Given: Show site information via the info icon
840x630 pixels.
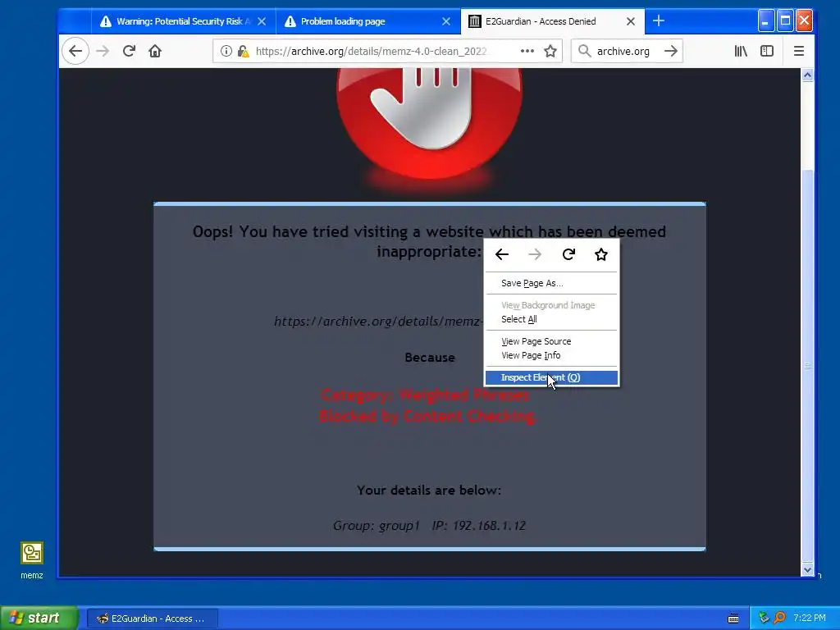Looking at the screenshot, I should (x=226, y=52).
